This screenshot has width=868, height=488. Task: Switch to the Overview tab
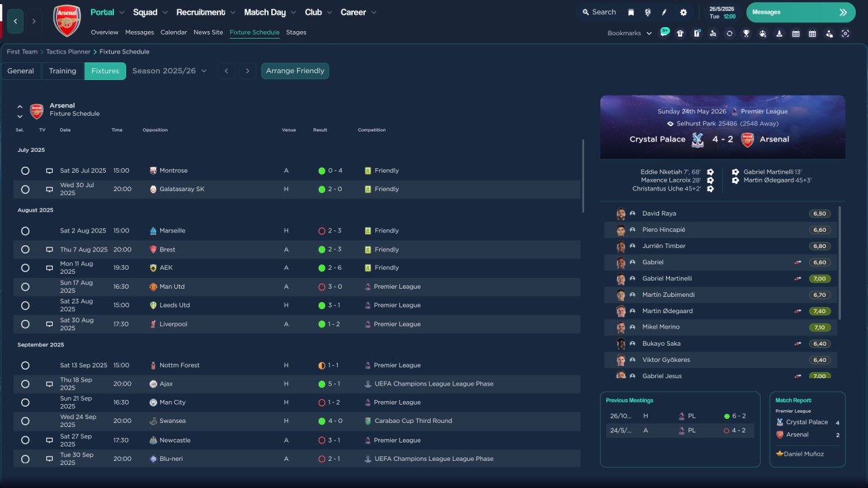pos(104,33)
